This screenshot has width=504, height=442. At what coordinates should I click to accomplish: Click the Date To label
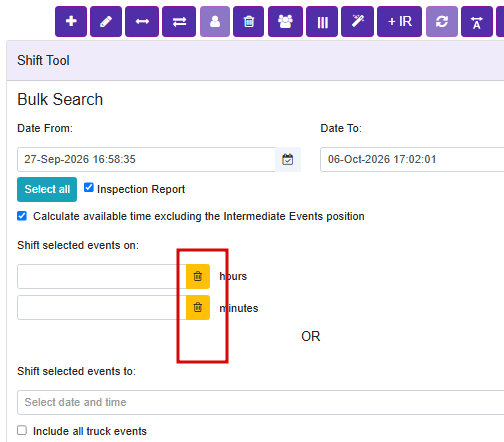tap(341, 128)
